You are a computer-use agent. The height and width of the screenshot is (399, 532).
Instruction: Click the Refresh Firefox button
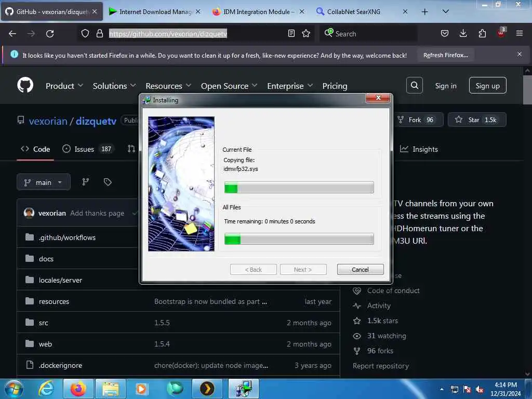(x=445, y=55)
